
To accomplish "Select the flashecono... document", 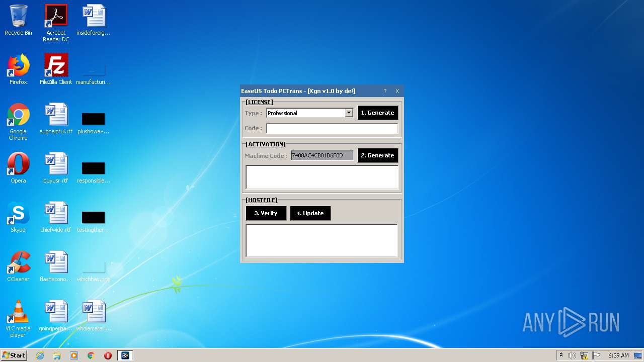I will (56, 267).
